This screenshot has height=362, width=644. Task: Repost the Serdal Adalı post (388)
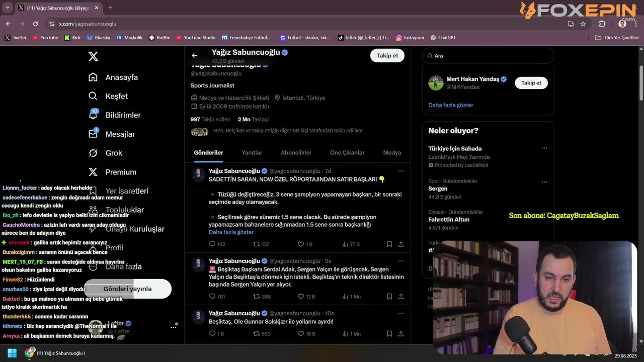[262, 297]
